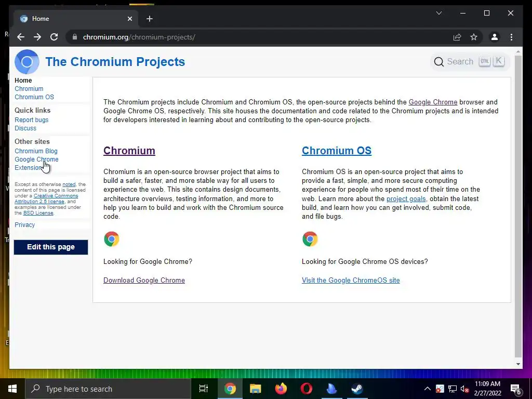Follow the project goals link
This screenshot has height=399, width=532.
point(406,199)
